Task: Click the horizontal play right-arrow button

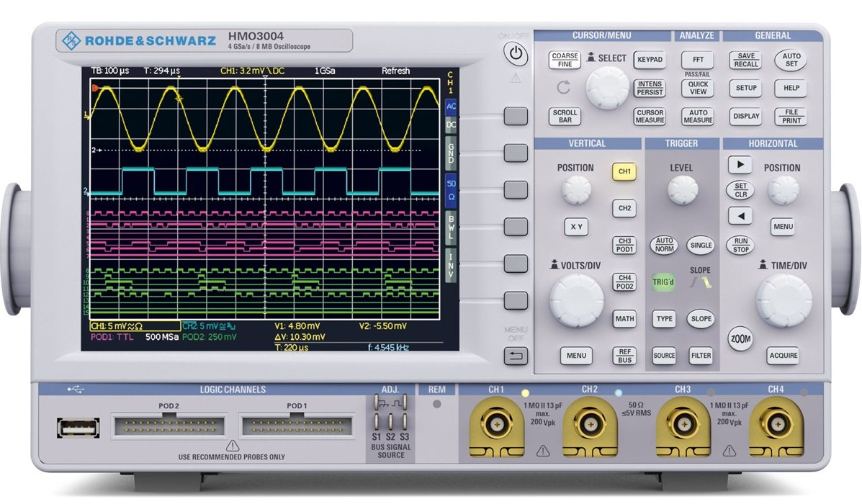Action: 740,164
